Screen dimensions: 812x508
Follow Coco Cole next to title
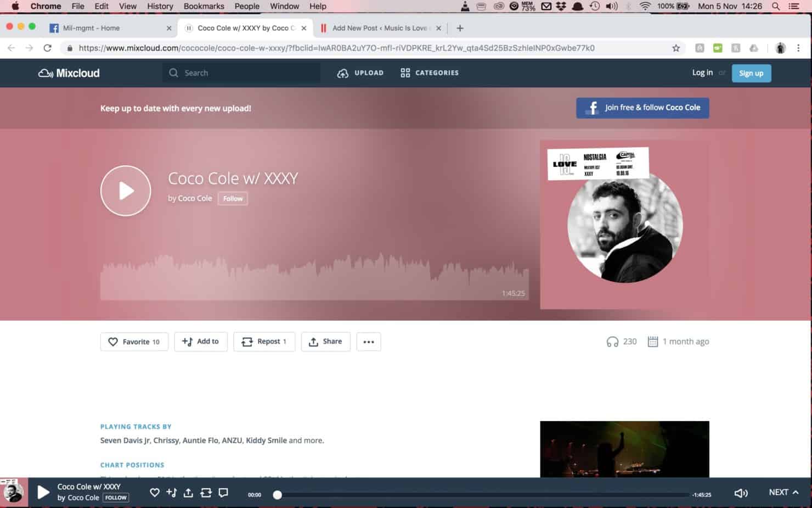point(233,198)
